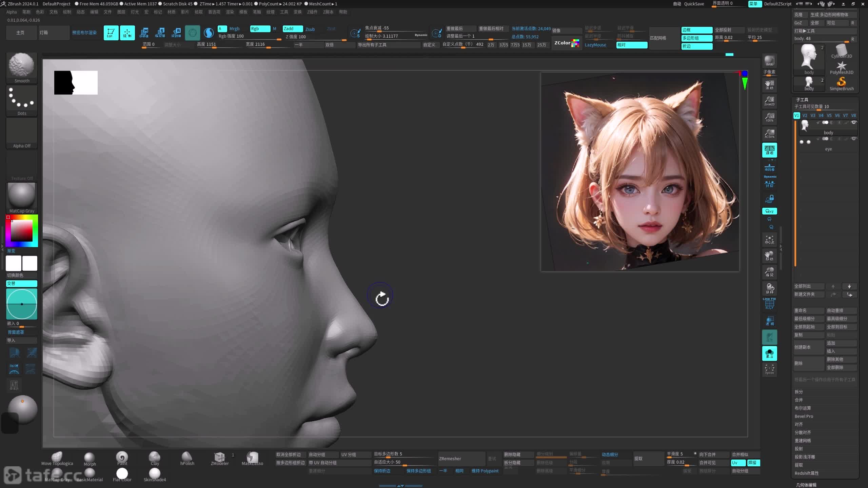Click the 中心点 frame icon
868x488 pixels.
(770, 240)
